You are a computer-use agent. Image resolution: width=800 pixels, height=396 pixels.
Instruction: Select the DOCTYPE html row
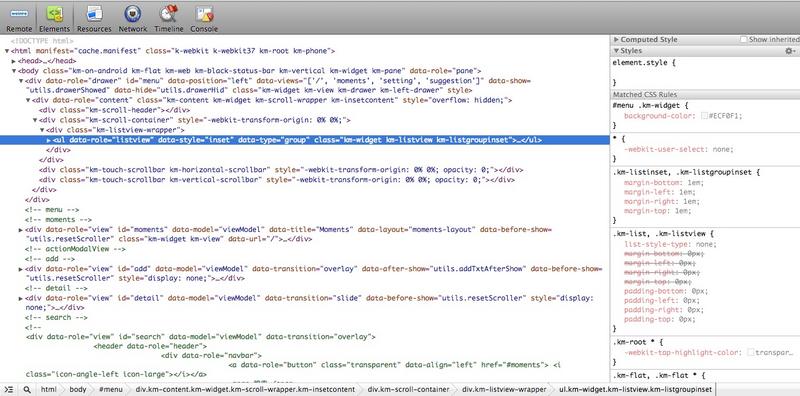coord(42,41)
